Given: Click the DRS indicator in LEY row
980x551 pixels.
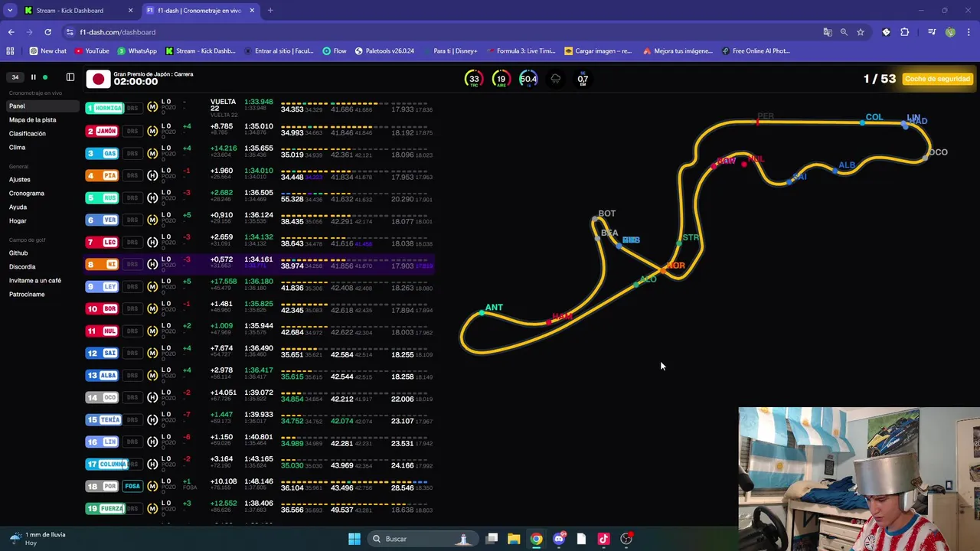Looking at the screenshot, I should (x=132, y=286).
